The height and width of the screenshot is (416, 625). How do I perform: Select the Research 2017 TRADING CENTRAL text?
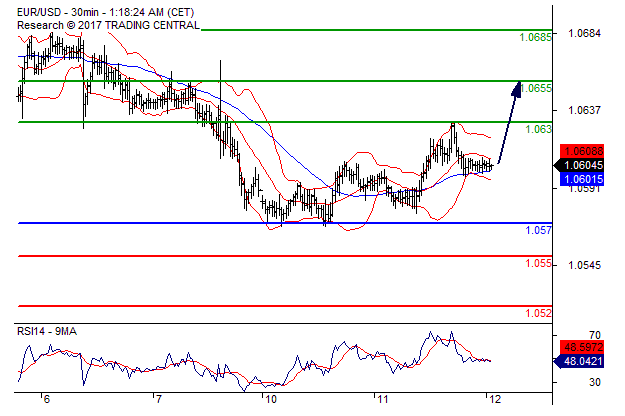108,26
